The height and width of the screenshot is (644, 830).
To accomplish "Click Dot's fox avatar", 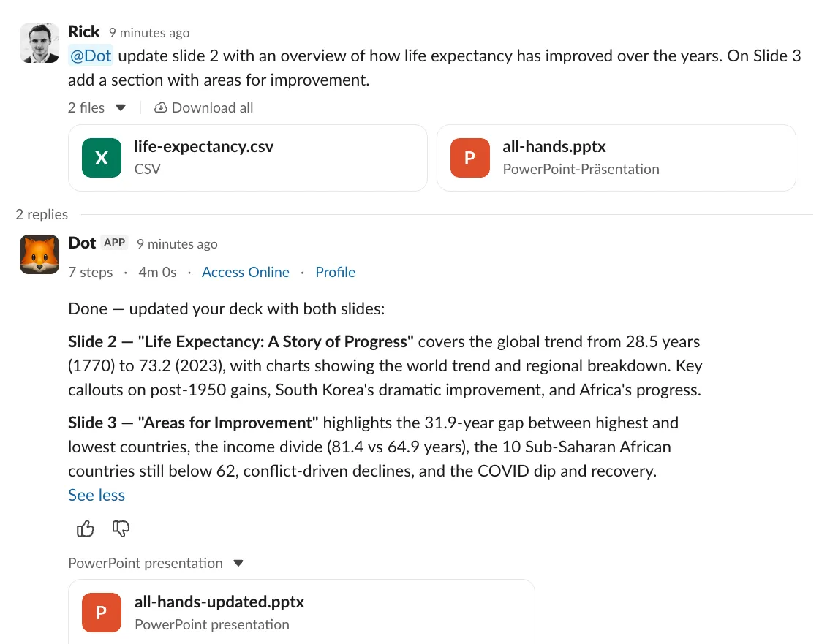I will click(x=39, y=254).
